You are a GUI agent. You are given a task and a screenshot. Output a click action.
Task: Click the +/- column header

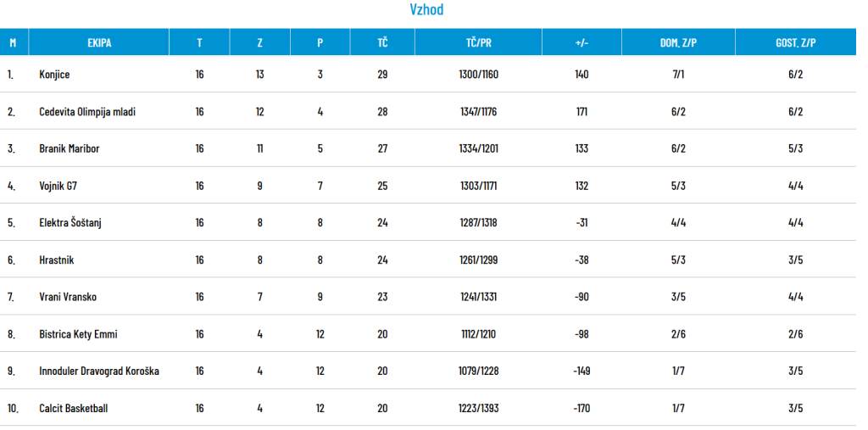(581, 42)
